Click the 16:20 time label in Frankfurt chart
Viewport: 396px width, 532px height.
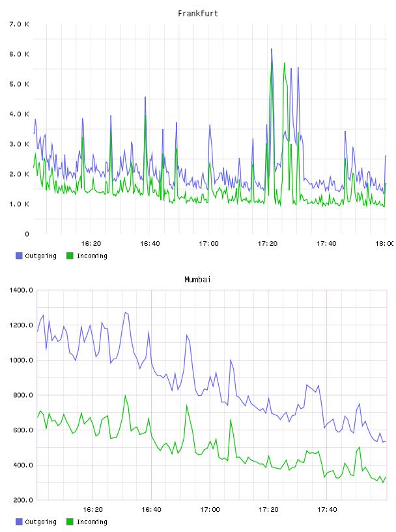[x=91, y=244]
